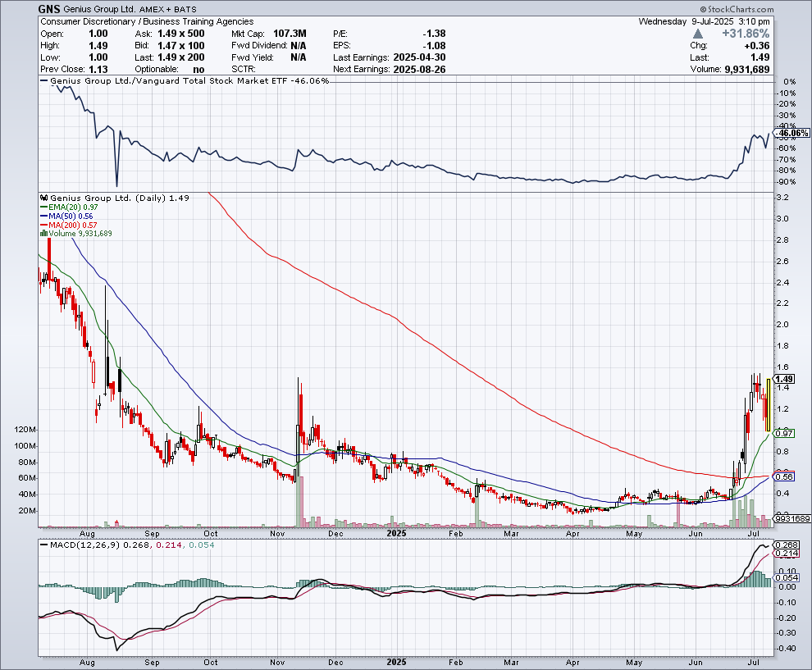Click the 0.214 signal line axis tag
The height and width of the screenshot is (670, 812).
[787, 554]
